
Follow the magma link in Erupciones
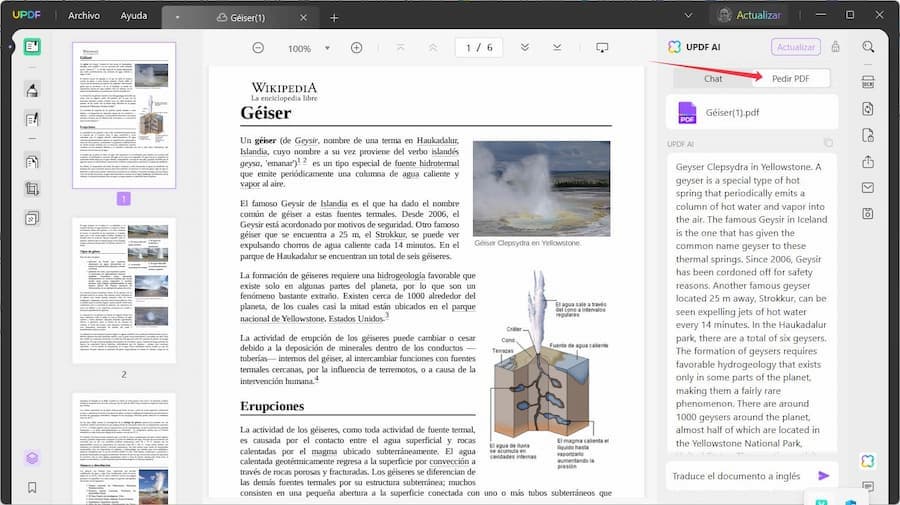coord(324,451)
